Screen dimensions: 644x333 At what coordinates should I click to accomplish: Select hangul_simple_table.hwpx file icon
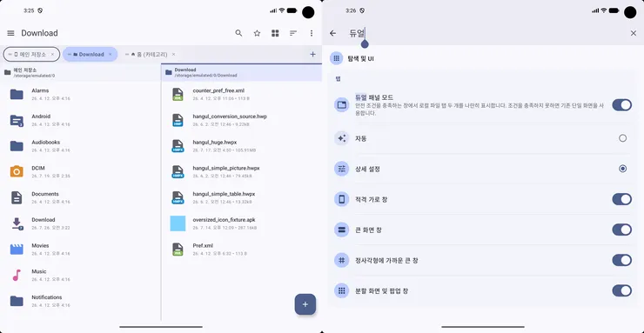click(x=178, y=197)
